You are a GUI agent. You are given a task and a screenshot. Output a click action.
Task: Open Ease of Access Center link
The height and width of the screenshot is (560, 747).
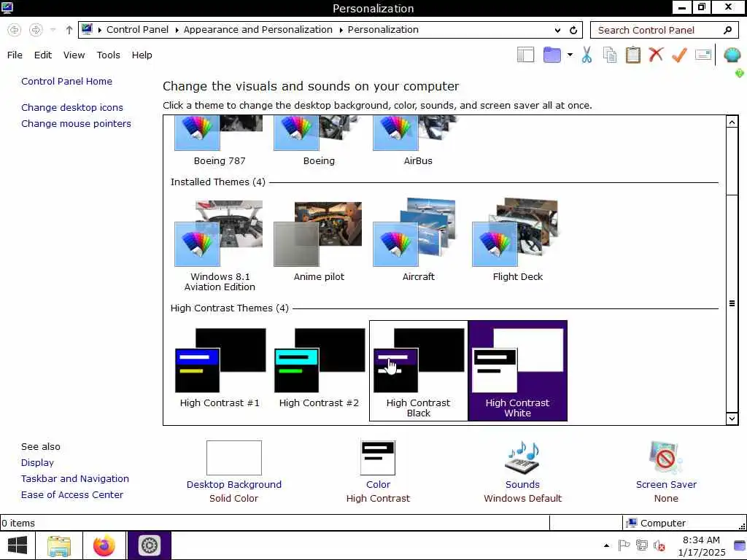72,495
